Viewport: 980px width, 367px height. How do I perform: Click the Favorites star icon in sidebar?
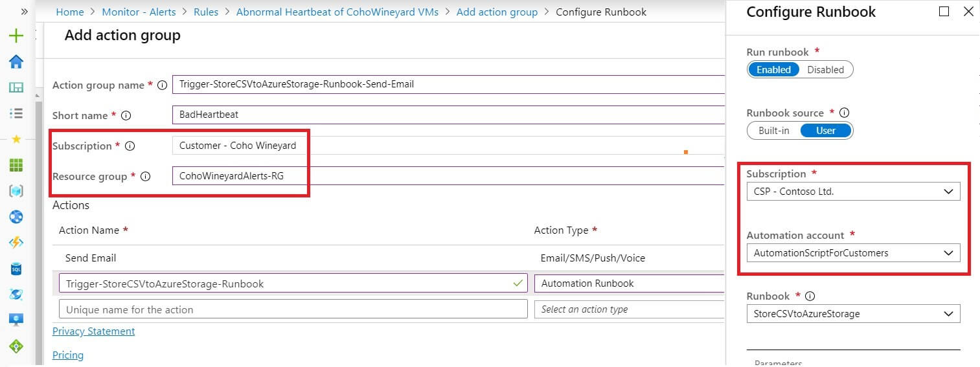pos(16,139)
